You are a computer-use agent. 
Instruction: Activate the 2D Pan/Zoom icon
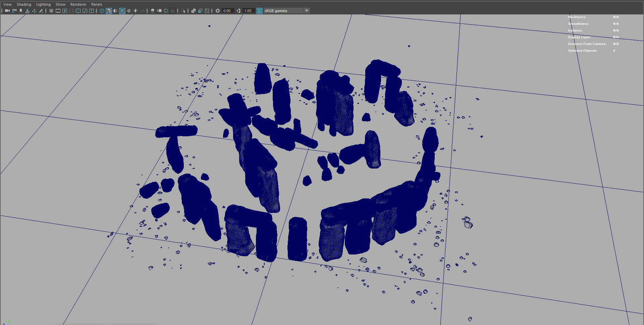(34, 11)
